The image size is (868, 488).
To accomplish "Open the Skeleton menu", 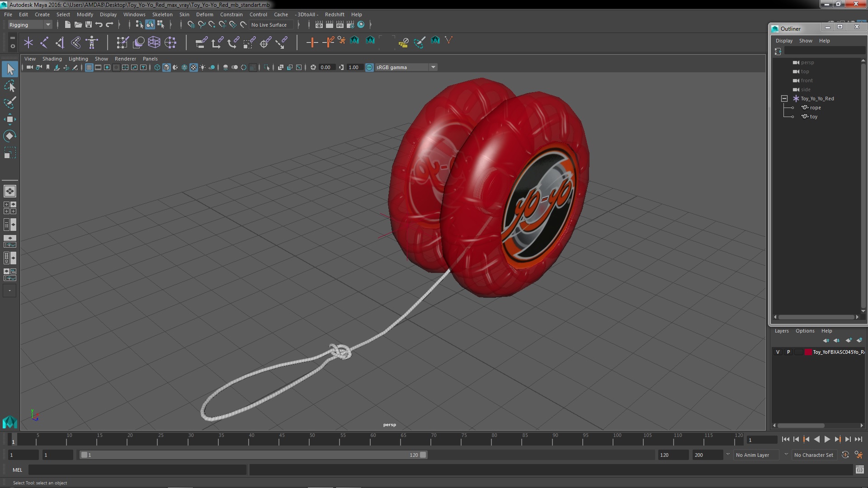I will tap(162, 14).
